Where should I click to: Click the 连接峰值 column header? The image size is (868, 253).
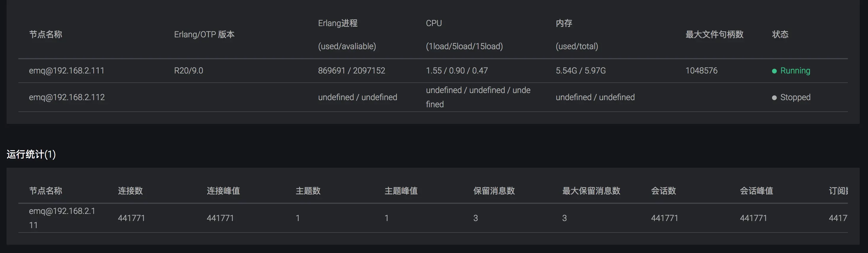coord(223,191)
